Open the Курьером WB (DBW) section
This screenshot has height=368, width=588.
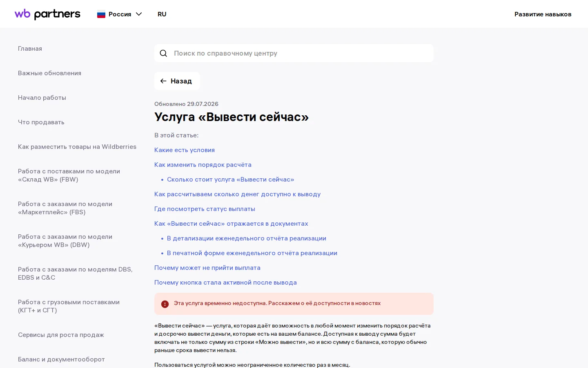point(65,241)
